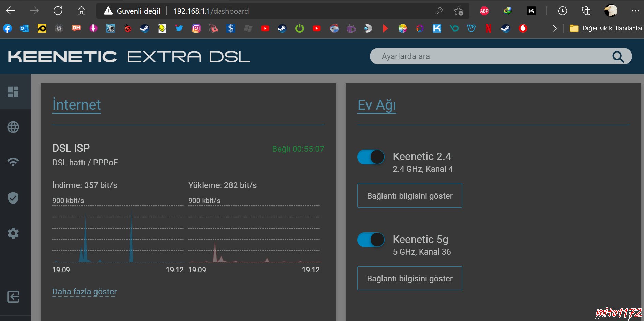Click 'İndirme: 357 bit/s' value
Image resolution: width=644 pixels, height=321 pixels.
coord(85,185)
